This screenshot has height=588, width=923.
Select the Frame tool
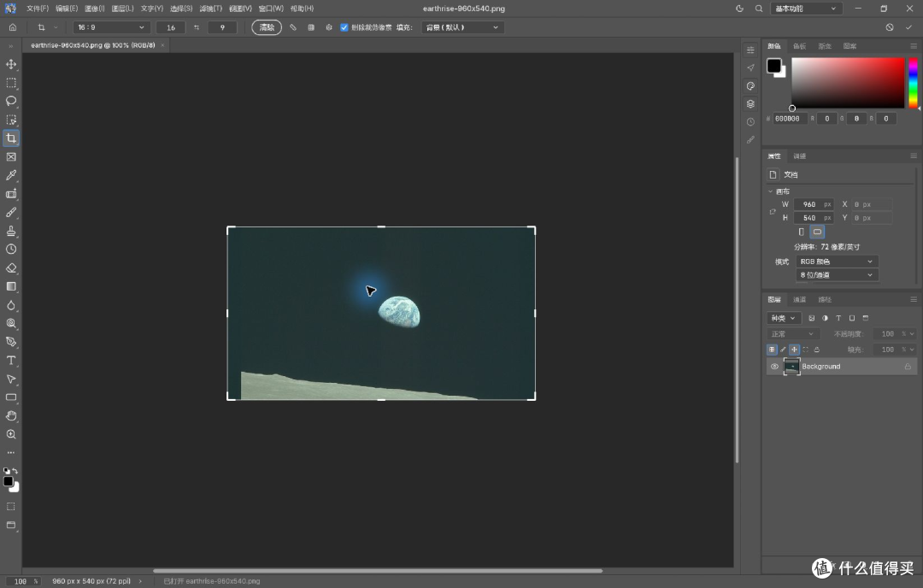pos(11,157)
